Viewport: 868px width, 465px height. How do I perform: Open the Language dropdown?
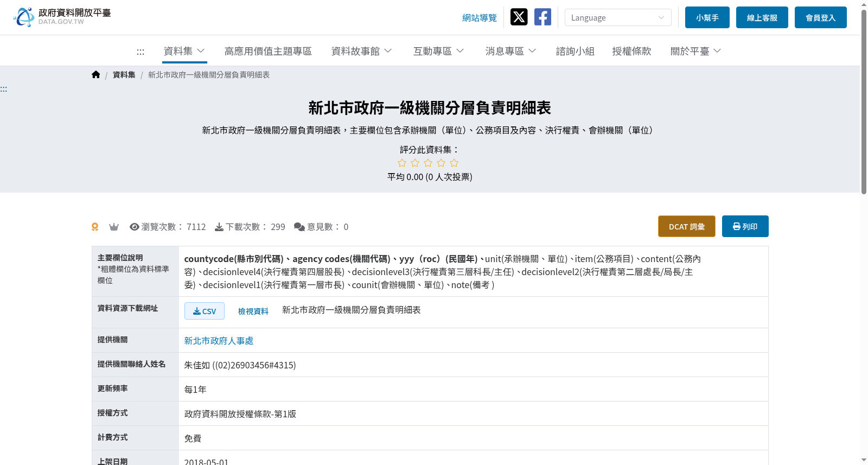618,17
